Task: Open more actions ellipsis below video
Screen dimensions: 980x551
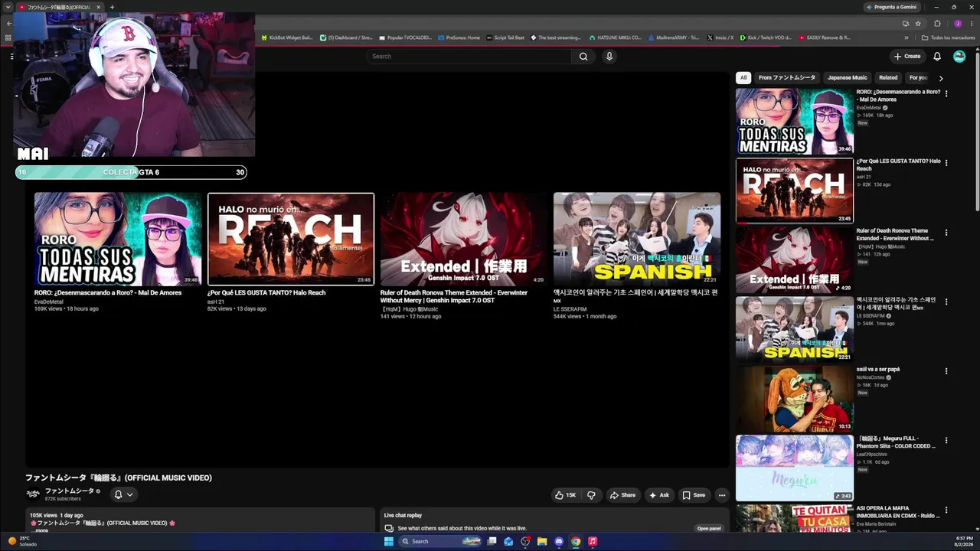Action: coord(721,495)
